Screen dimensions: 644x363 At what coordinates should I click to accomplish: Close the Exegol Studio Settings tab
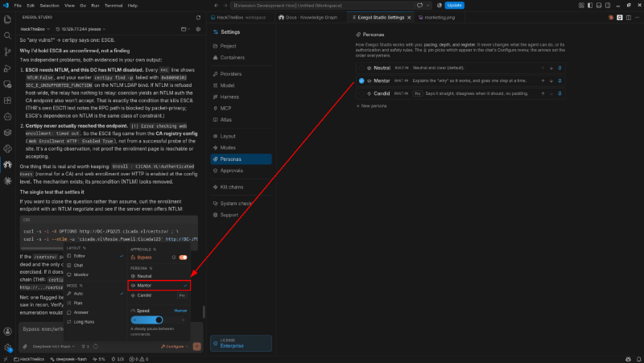[x=409, y=18]
